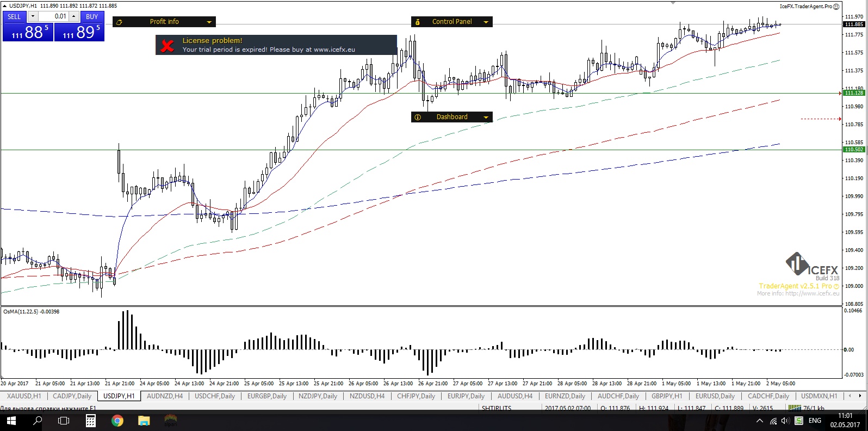Viewport: 868px width, 431px height.
Task: Open the CHFJPY,Daily chart tab
Action: [416, 396]
